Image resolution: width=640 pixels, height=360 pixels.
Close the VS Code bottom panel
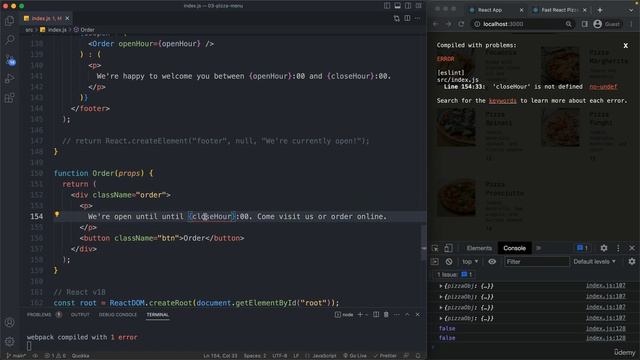[x=418, y=315]
